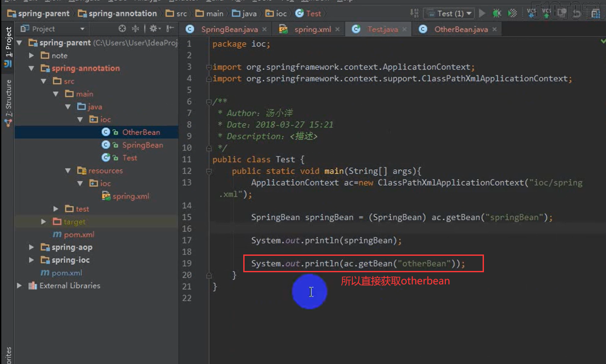The height and width of the screenshot is (364, 606).
Task: Click the main breadcrumb in navigation bar
Action: pyautogui.click(x=210, y=13)
